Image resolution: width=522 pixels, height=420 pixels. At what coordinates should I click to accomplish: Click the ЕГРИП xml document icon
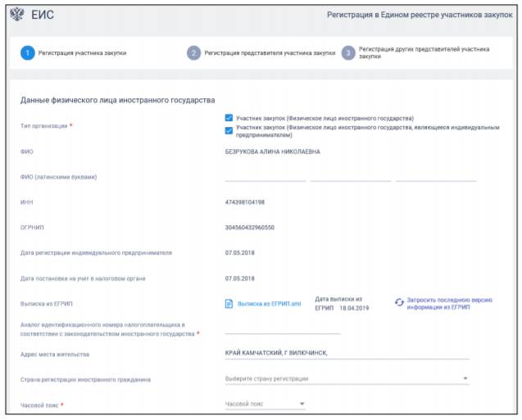(x=229, y=304)
